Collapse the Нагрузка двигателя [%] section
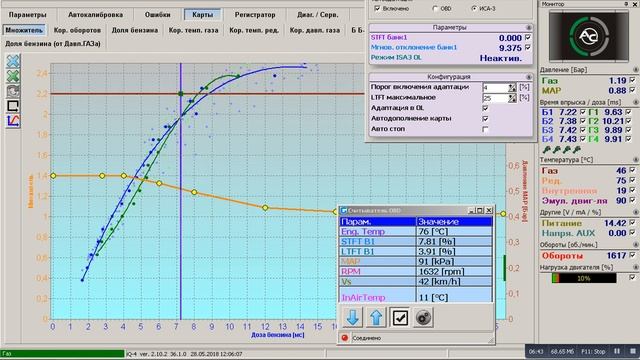This screenshot has width=640, height=360. point(636,267)
